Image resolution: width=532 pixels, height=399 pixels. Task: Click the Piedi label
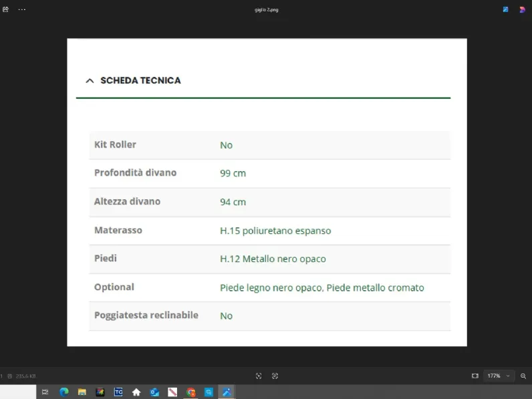coord(105,259)
